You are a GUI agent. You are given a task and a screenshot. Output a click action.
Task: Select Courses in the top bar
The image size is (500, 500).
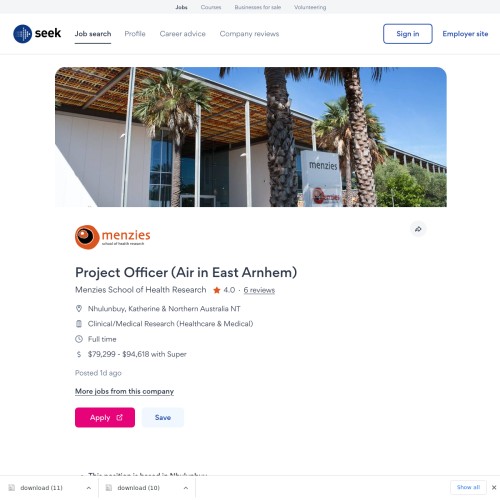[x=211, y=7]
